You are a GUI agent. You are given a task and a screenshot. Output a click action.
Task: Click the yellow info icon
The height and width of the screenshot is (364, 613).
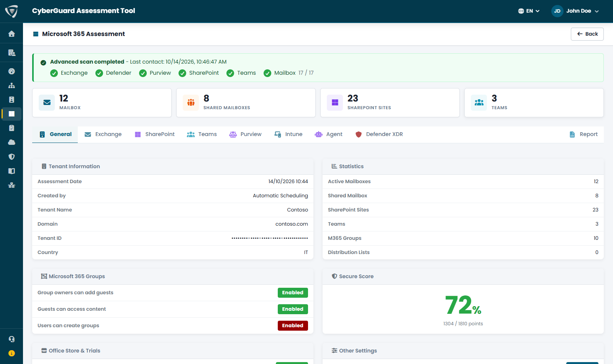coord(11,353)
